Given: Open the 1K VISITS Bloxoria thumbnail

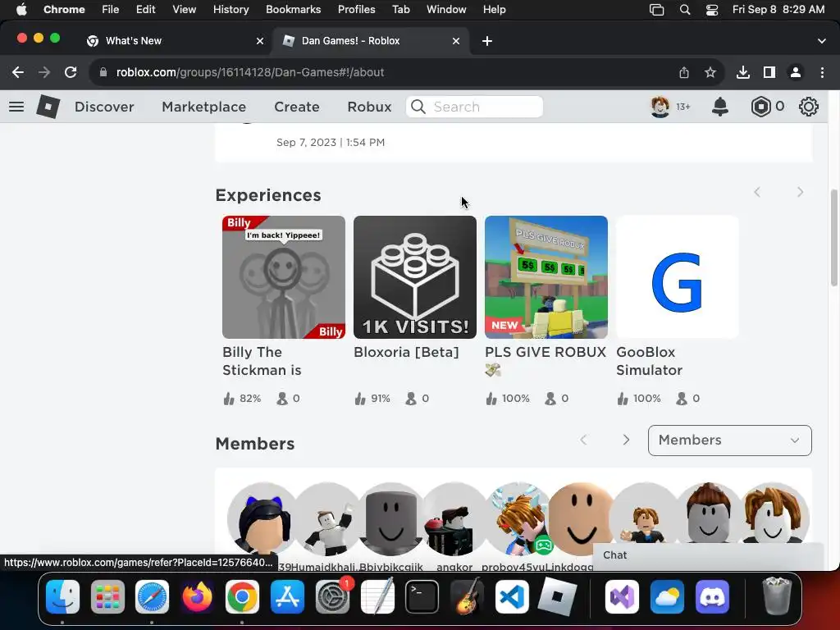Looking at the screenshot, I should [x=414, y=277].
